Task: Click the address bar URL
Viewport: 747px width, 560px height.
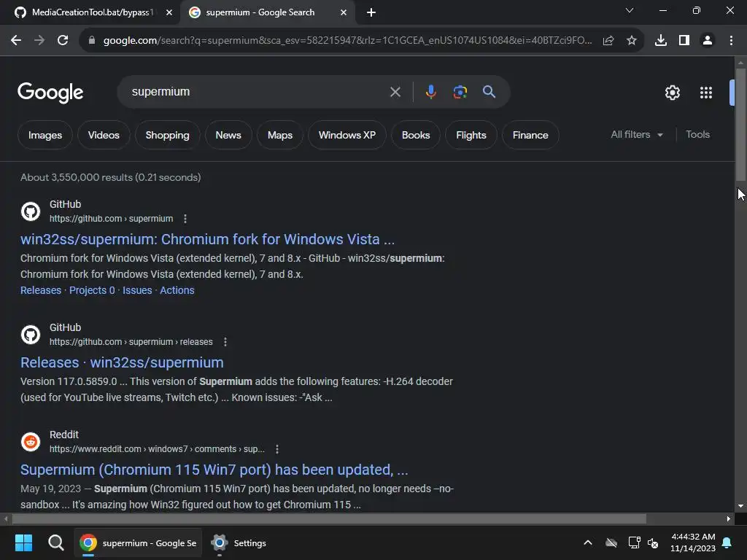Action: pos(348,41)
